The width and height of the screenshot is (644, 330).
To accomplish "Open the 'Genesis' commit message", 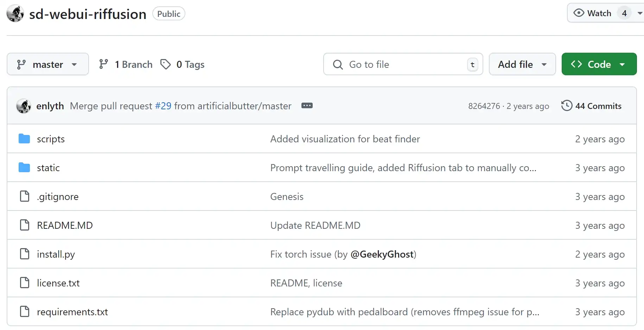I will tap(287, 196).
